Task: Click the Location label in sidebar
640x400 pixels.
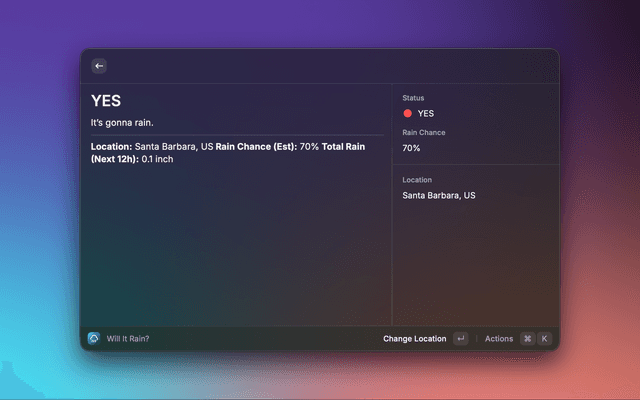Action: point(417,180)
